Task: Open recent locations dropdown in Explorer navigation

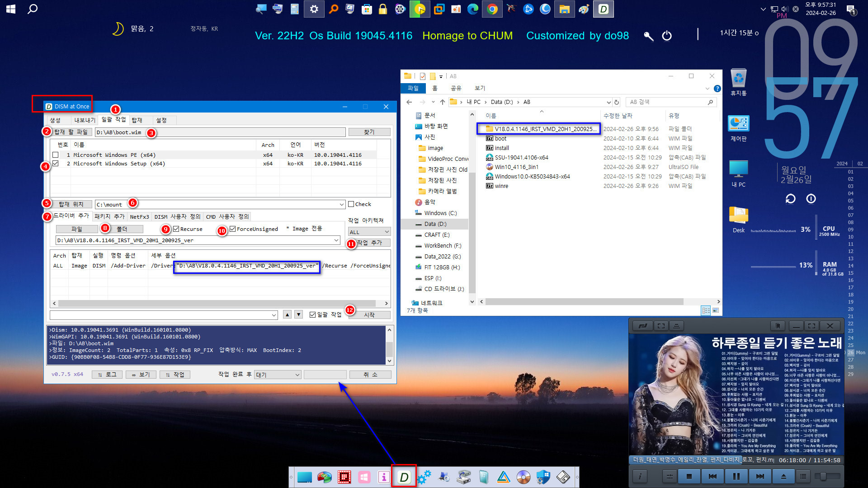Action: point(433,102)
